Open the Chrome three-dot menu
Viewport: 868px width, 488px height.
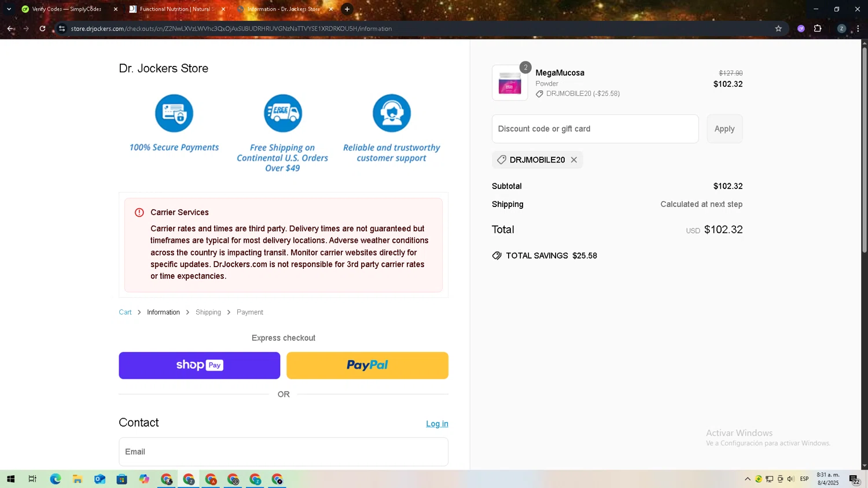click(x=858, y=28)
